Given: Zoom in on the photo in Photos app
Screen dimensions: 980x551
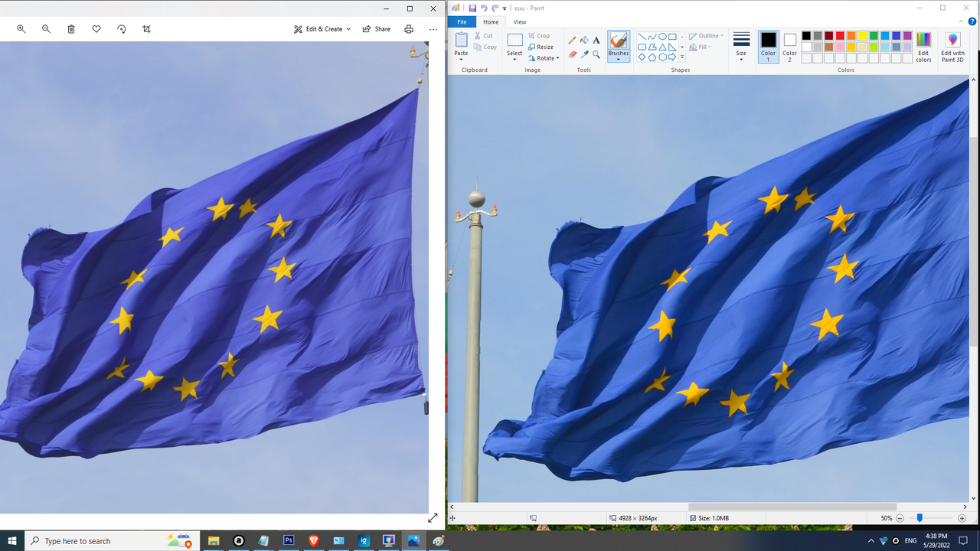Looking at the screenshot, I should [x=21, y=29].
